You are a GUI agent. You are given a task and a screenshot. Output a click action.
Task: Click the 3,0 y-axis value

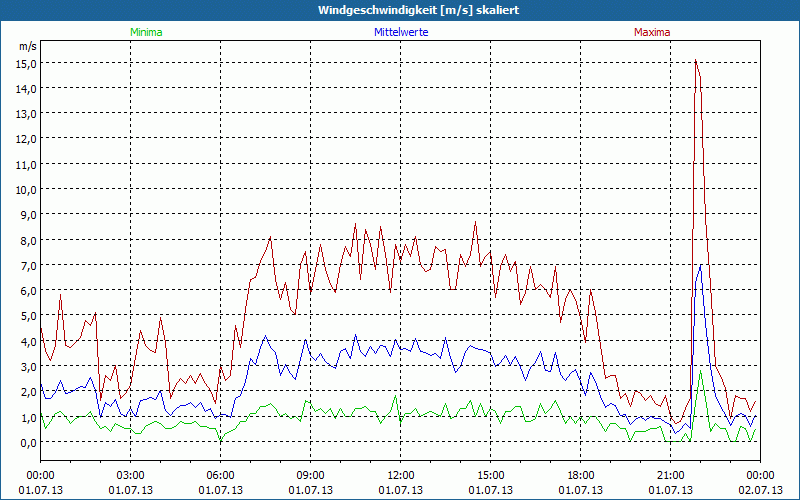coord(28,366)
